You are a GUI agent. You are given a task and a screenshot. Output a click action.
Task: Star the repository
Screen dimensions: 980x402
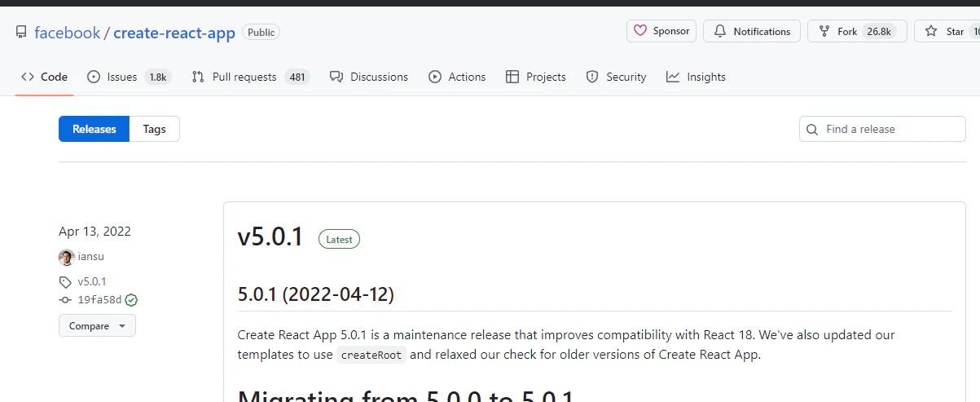click(947, 31)
